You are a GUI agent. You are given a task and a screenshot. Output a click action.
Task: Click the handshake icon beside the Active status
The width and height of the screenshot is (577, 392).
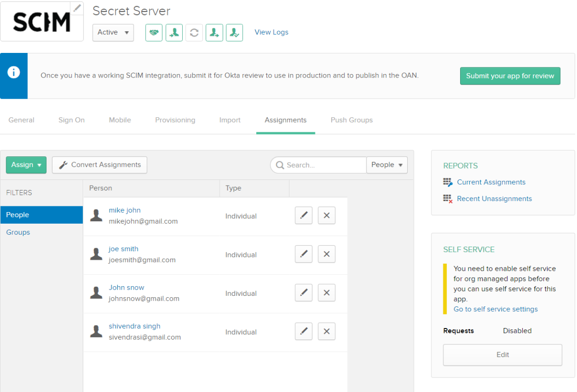[x=154, y=33]
